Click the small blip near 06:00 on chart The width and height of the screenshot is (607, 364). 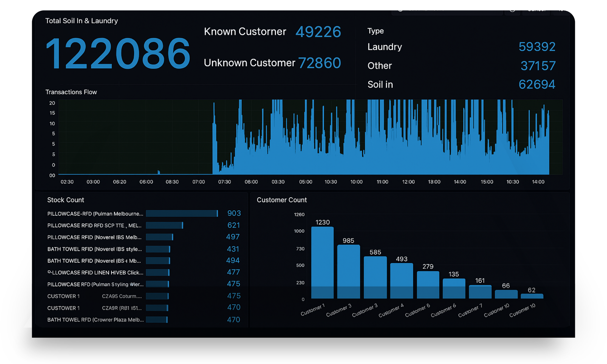point(159,172)
